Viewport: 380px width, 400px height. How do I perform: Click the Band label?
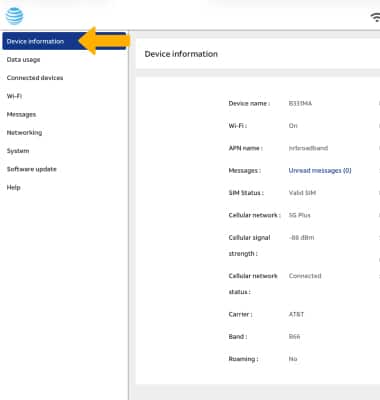[x=238, y=336]
